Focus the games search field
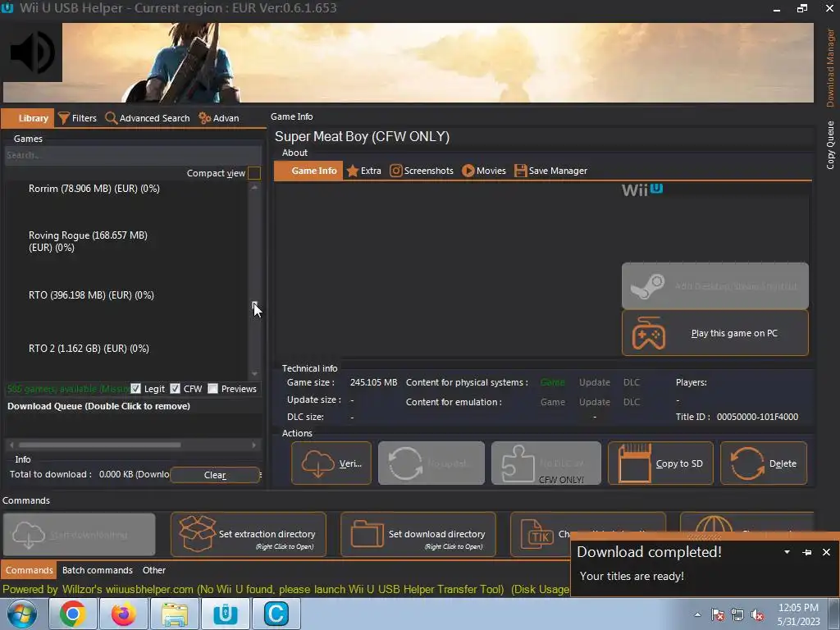 133,155
